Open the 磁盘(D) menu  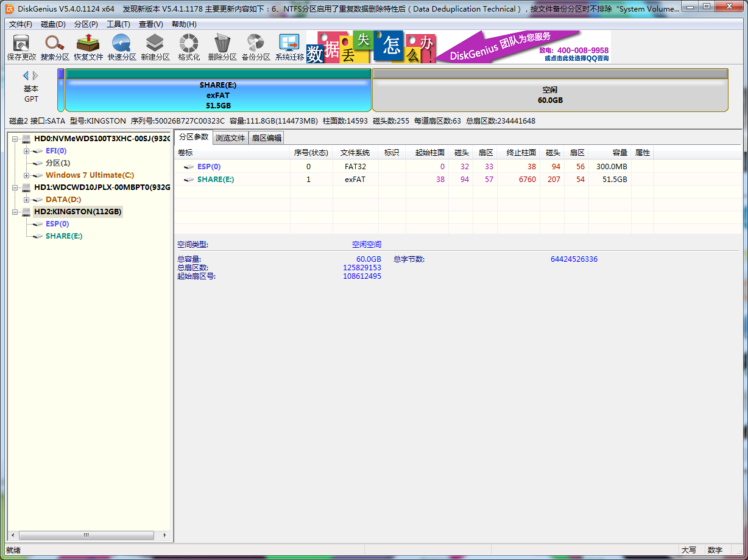(53, 24)
